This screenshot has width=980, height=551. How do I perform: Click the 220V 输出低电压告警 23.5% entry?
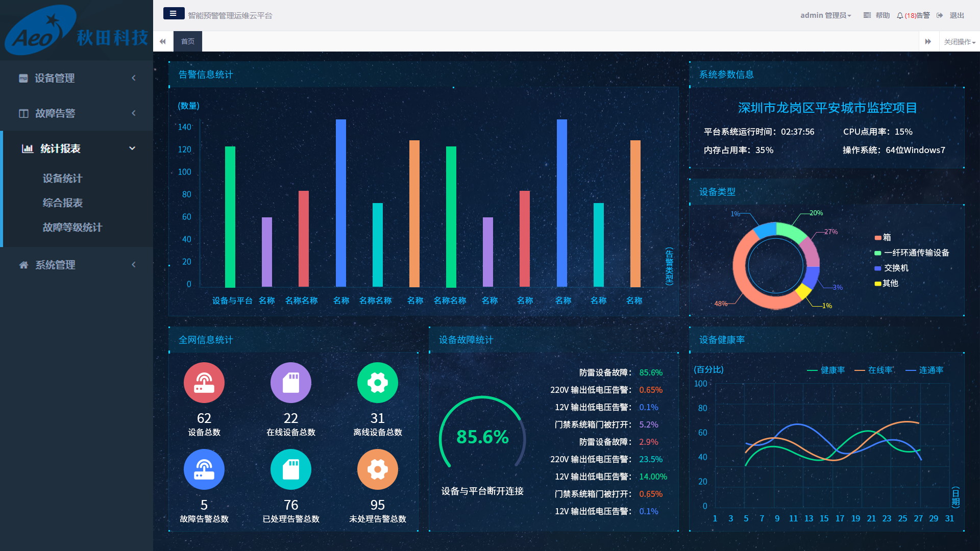tap(606, 460)
